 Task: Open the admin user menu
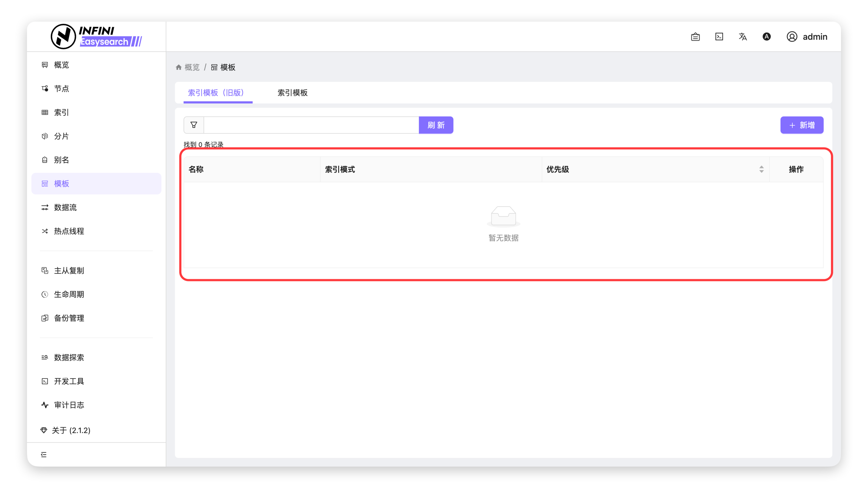(807, 37)
